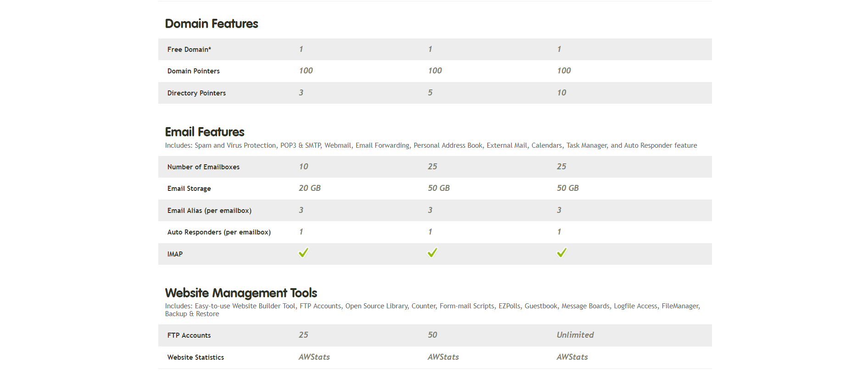Click the Unlimited FTP accounts value
Image resolution: width=868 pixels, height=379 pixels.
click(575, 335)
